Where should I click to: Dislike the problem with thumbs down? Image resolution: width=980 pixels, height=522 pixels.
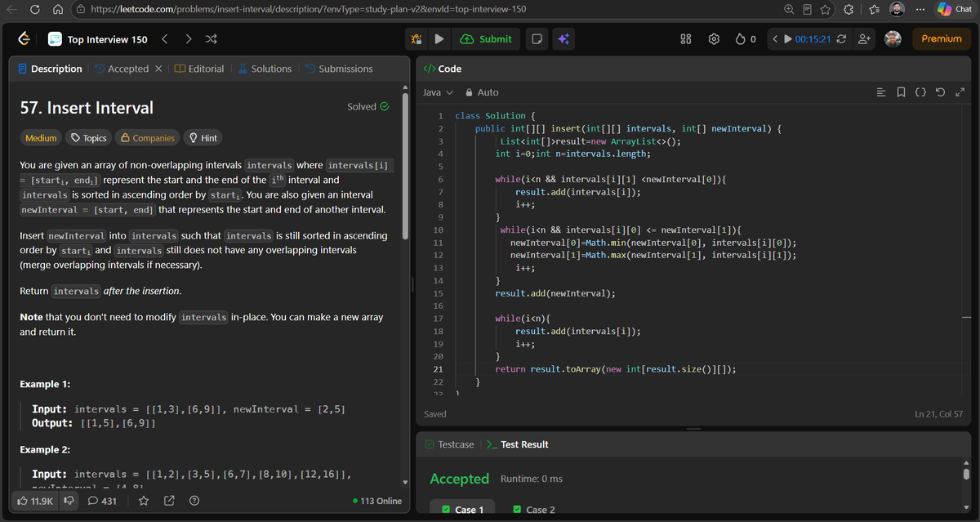point(69,501)
